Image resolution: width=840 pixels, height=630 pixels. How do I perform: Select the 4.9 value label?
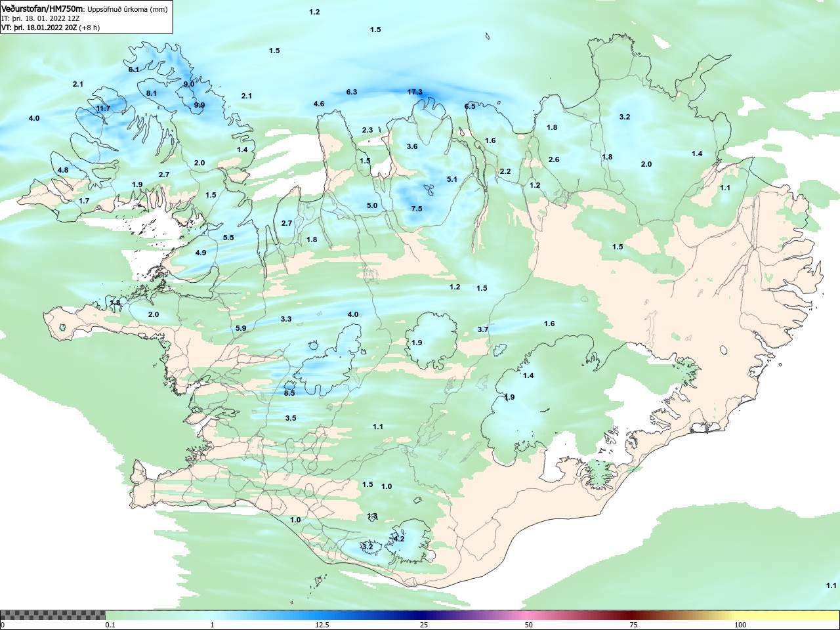coord(201,253)
